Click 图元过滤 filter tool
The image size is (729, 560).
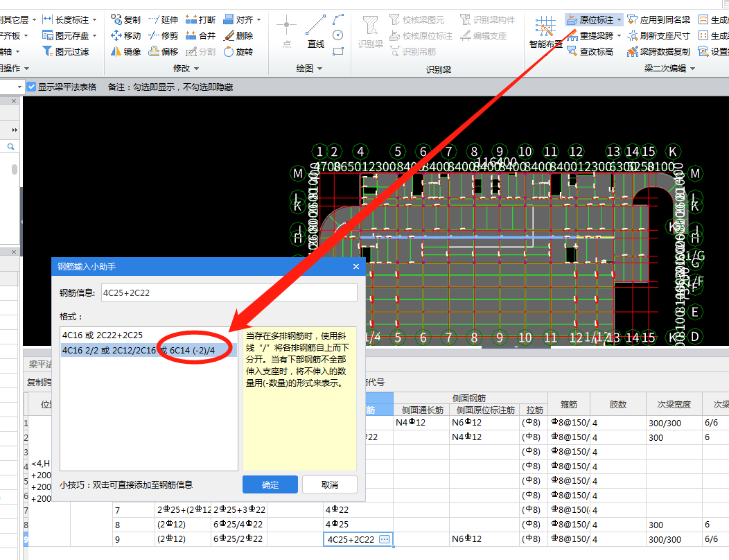[66, 51]
